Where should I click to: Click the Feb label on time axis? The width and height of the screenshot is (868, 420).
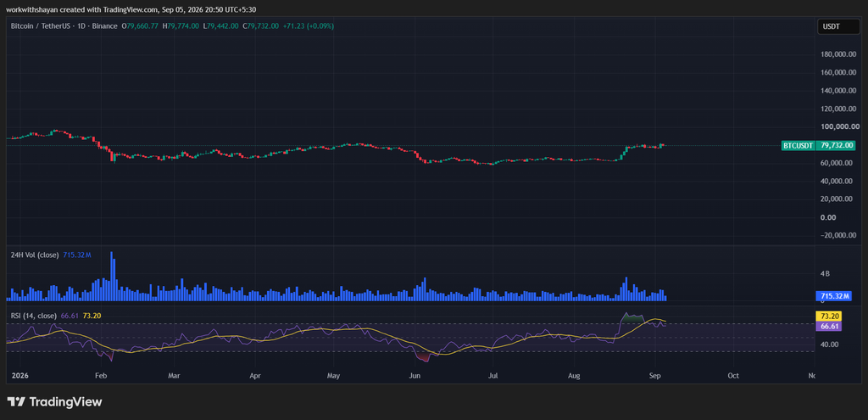tap(100, 376)
